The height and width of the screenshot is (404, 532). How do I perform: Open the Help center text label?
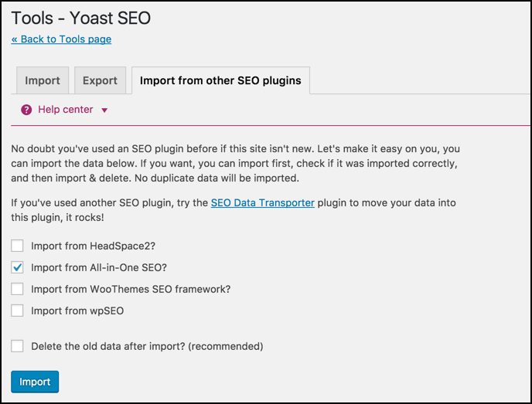(x=66, y=110)
